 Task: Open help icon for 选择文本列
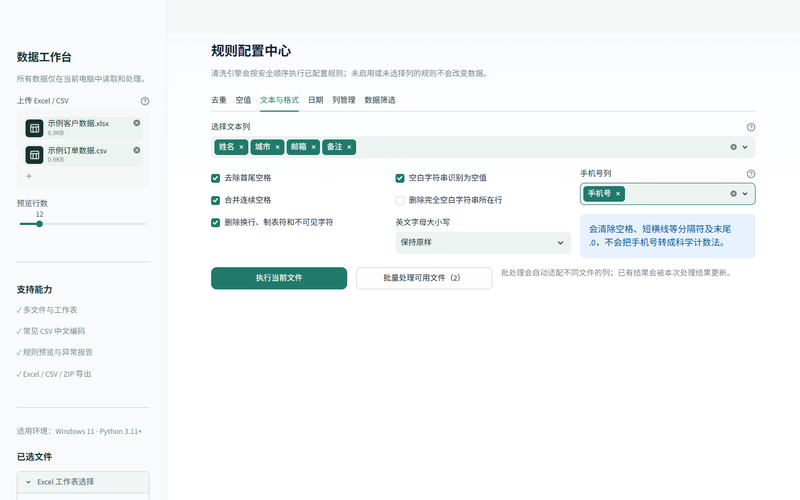click(x=751, y=127)
